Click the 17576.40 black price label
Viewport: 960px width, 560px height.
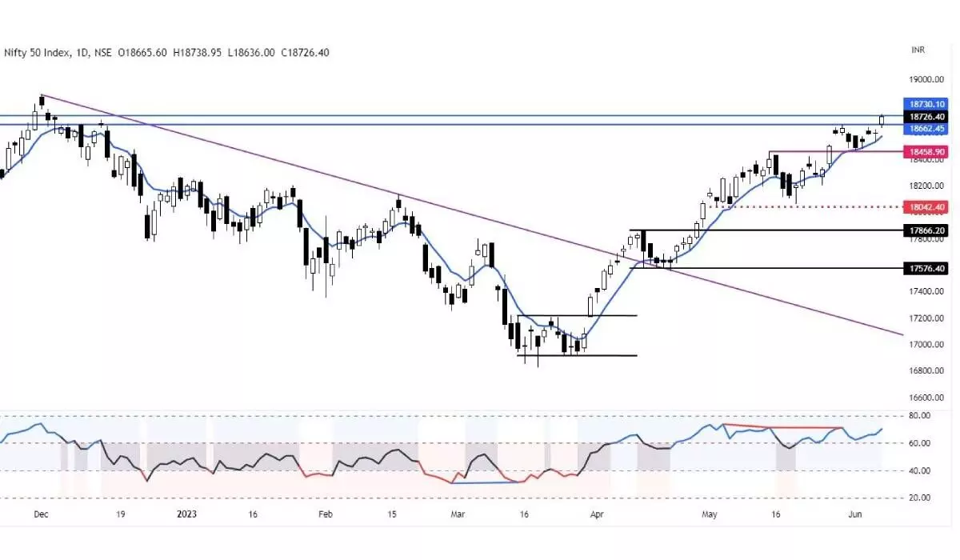[927, 268]
